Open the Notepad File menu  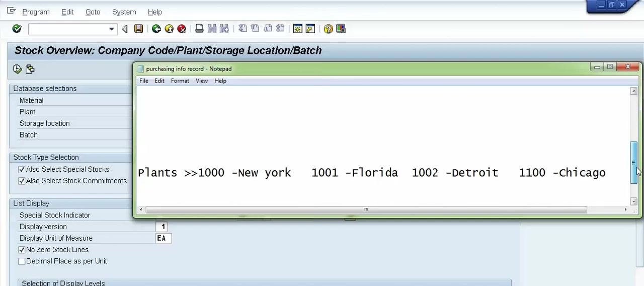(144, 81)
